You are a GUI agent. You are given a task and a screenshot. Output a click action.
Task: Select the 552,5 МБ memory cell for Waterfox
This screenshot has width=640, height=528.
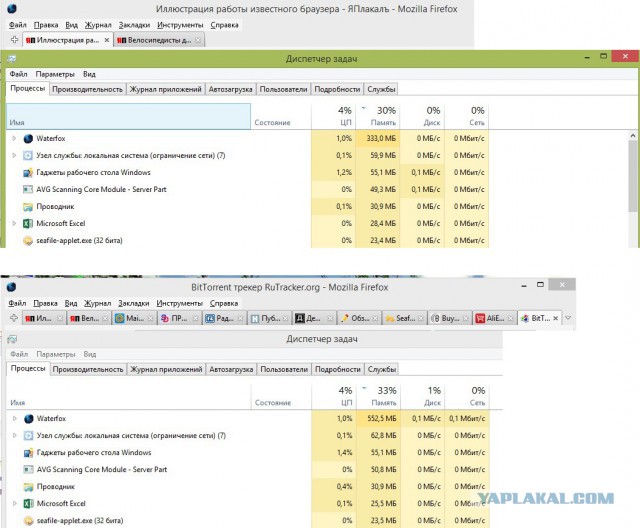[x=378, y=418]
